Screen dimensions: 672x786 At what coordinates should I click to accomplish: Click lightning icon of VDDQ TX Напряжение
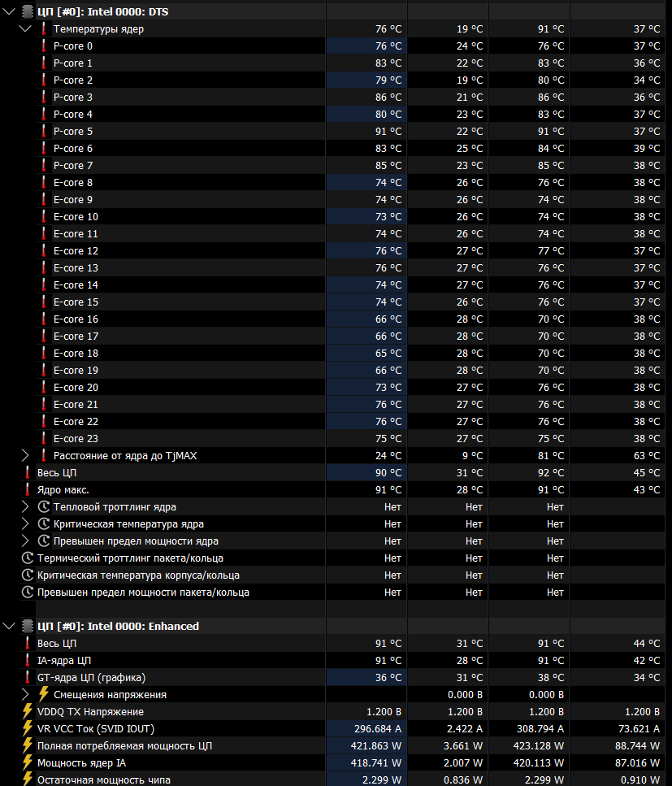(28, 711)
